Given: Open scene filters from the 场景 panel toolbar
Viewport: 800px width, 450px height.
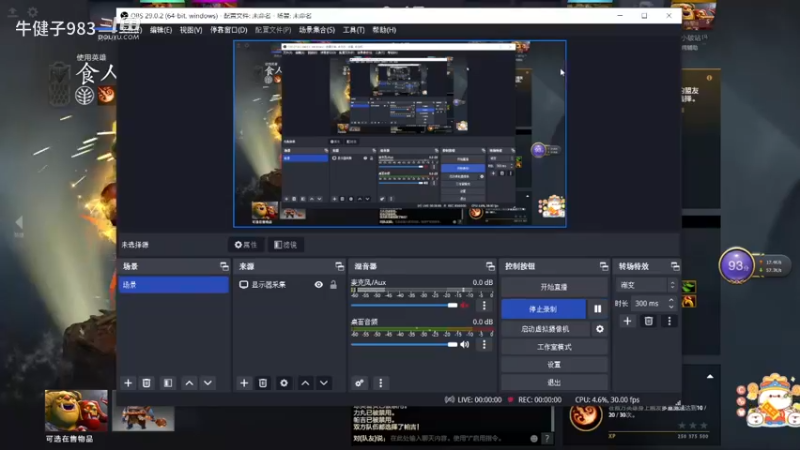Looking at the screenshot, I should [x=167, y=383].
